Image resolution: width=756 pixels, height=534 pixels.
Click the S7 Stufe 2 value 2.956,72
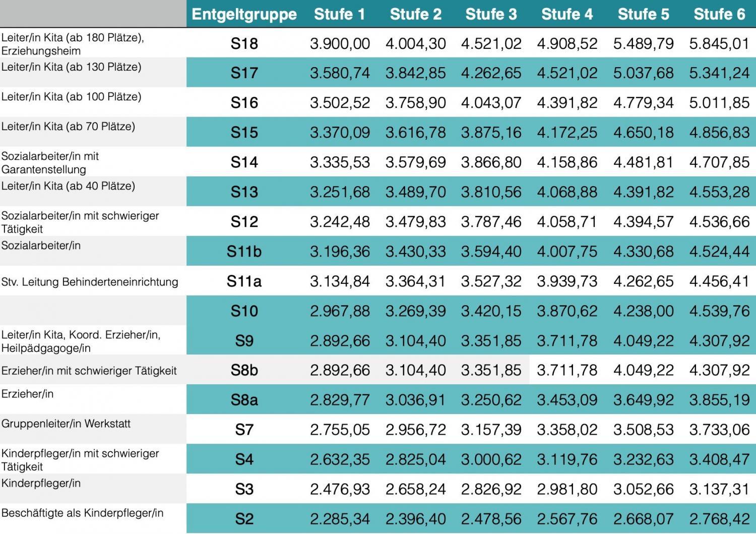point(415,430)
